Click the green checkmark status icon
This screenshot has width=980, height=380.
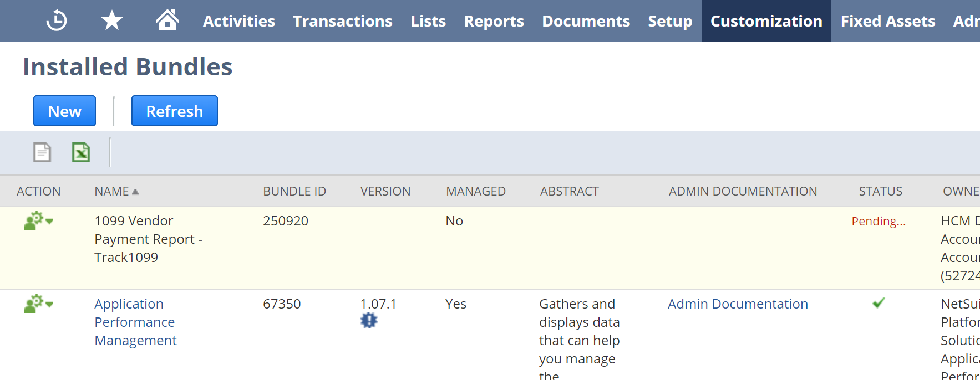click(x=879, y=303)
